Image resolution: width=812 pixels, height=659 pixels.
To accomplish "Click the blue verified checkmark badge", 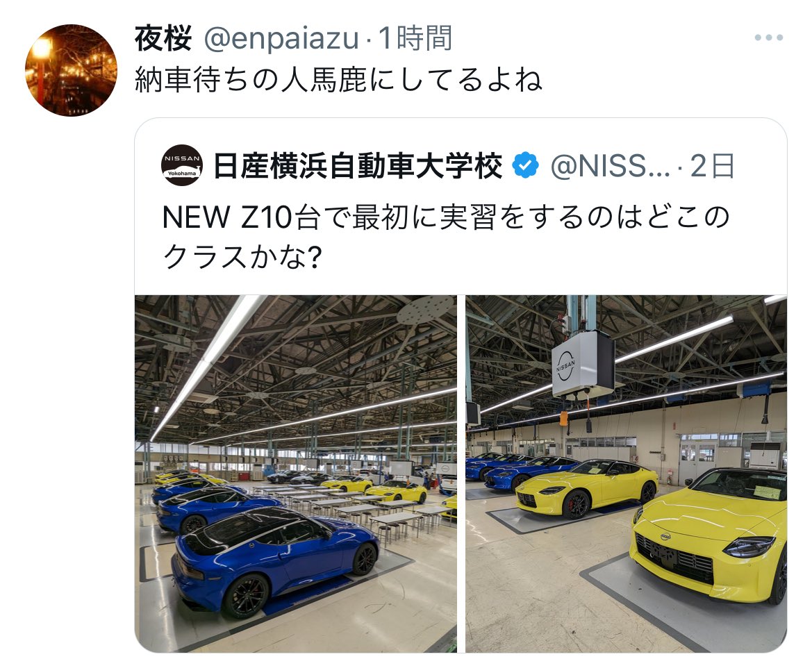I will [525, 166].
